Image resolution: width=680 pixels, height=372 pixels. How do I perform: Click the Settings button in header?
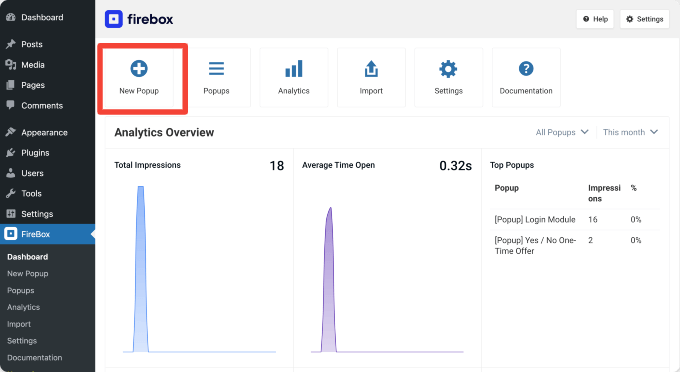[644, 19]
